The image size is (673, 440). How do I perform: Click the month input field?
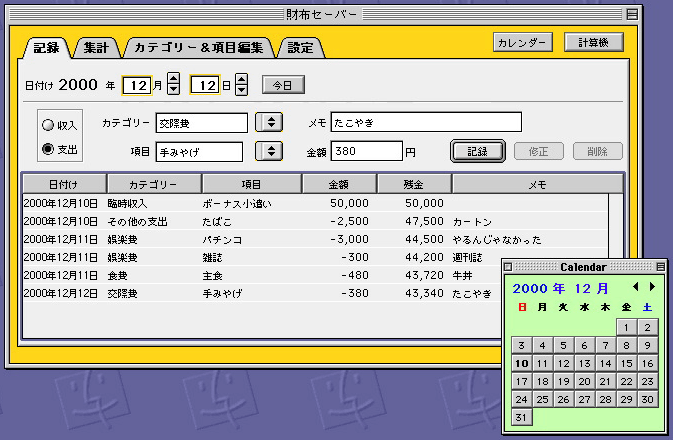pos(137,85)
